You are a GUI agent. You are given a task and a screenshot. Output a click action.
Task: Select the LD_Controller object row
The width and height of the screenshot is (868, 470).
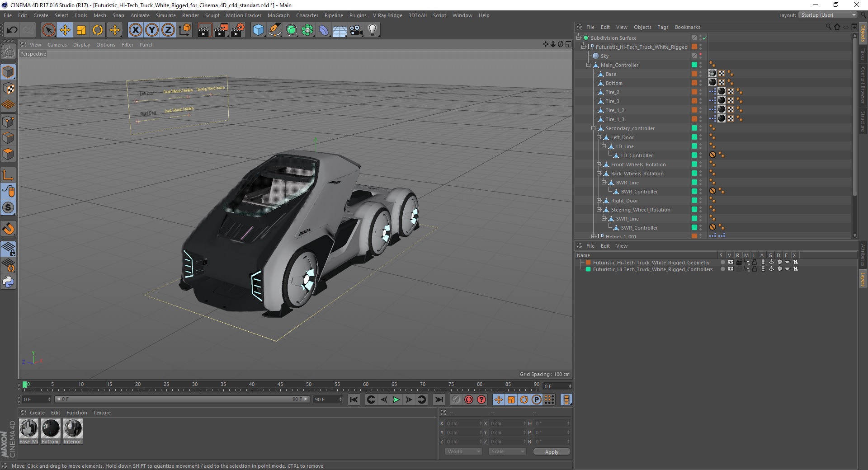[x=637, y=155]
